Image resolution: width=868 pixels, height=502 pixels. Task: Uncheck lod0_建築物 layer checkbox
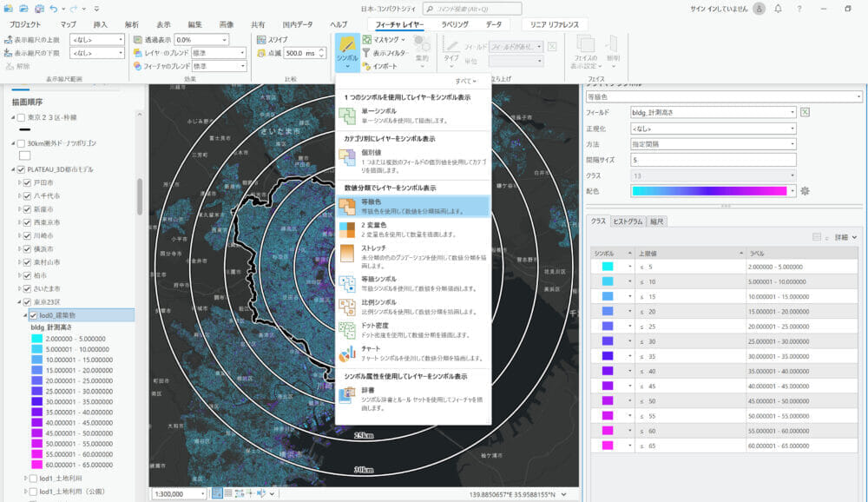coord(33,315)
